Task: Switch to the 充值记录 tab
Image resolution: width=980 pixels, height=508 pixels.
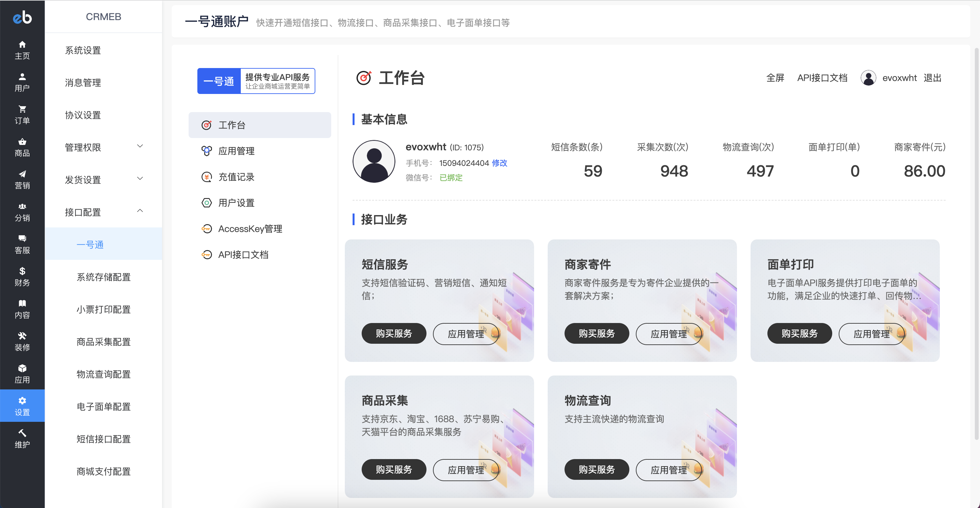Action: [x=237, y=177]
